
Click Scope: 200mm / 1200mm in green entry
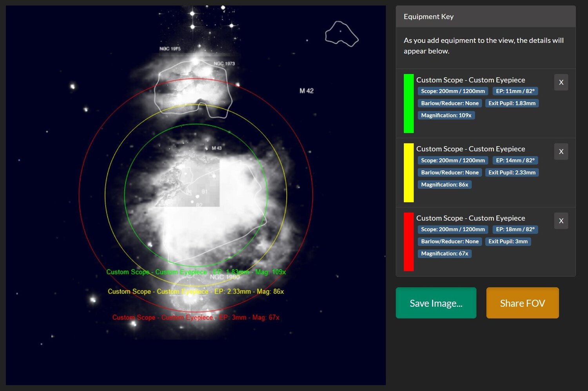[453, 91]
